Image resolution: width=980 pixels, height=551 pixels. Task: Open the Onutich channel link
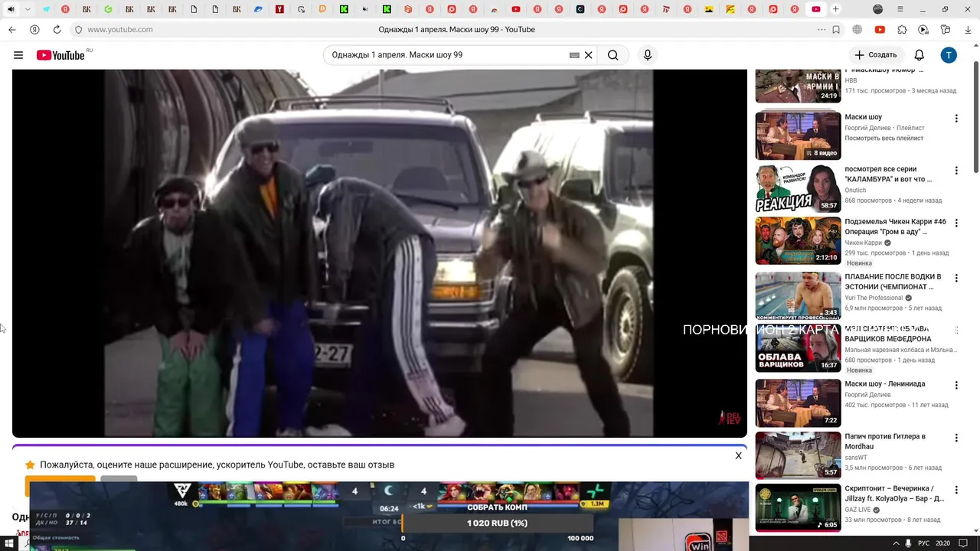[855, 191]
